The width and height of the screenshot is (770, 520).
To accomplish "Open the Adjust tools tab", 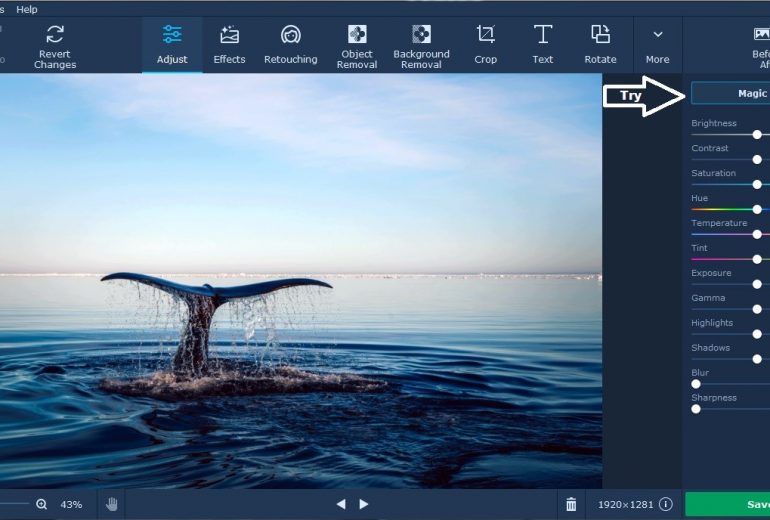I will [x=172, y=45].
